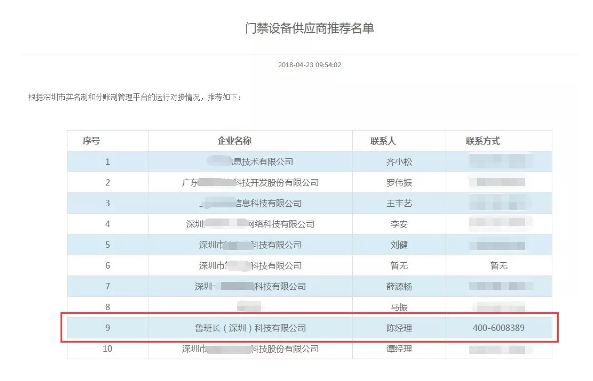Select sequence number 1 in the table
This screenshot has height=381, width=593.
click(107, 162)
